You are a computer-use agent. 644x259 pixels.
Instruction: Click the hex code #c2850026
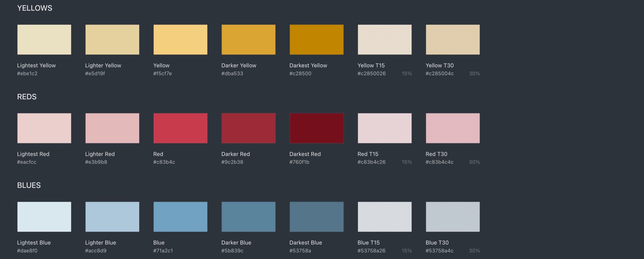[x=372, y=73]
